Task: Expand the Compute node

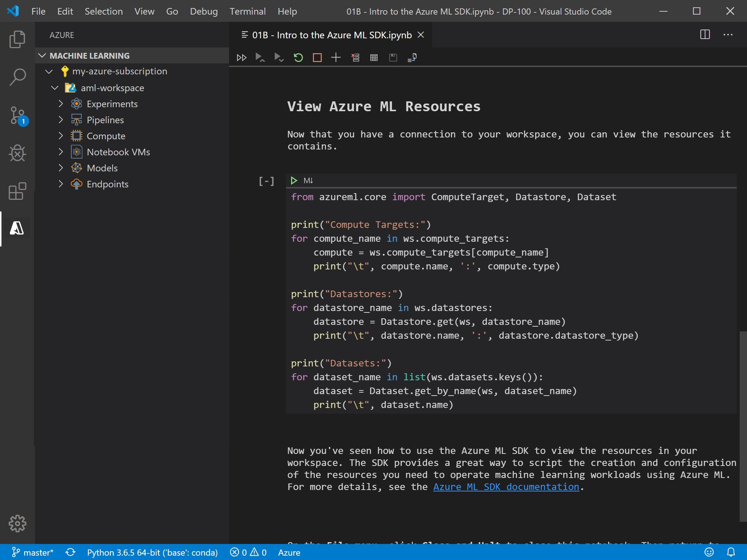Action: coord(61,136)
